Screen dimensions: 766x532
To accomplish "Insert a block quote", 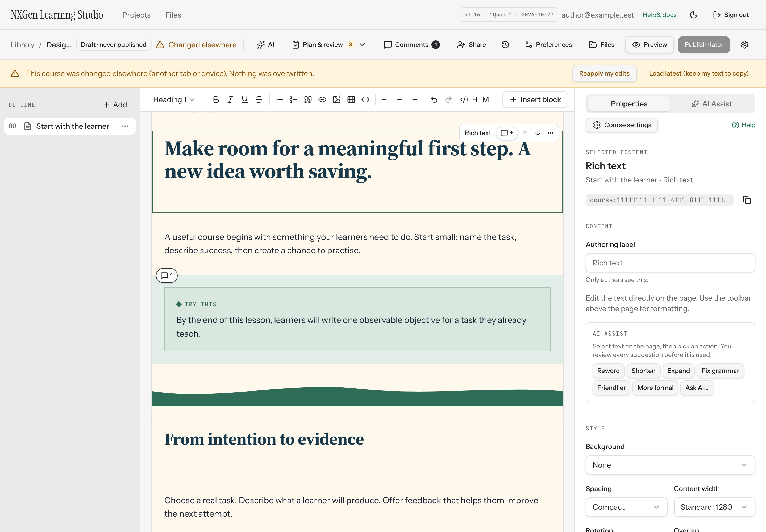I will tap(308, 100).
